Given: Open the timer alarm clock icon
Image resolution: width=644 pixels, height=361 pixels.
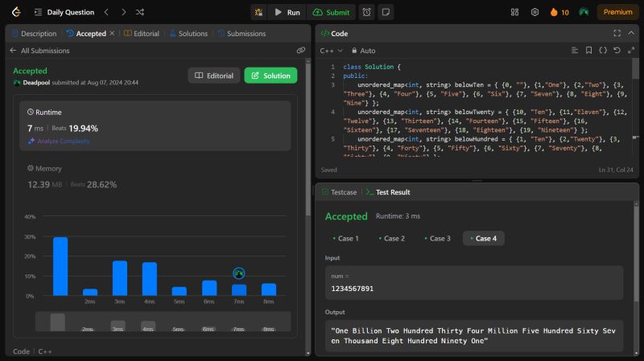Looking at the screenshot, I should coord(366,12).
